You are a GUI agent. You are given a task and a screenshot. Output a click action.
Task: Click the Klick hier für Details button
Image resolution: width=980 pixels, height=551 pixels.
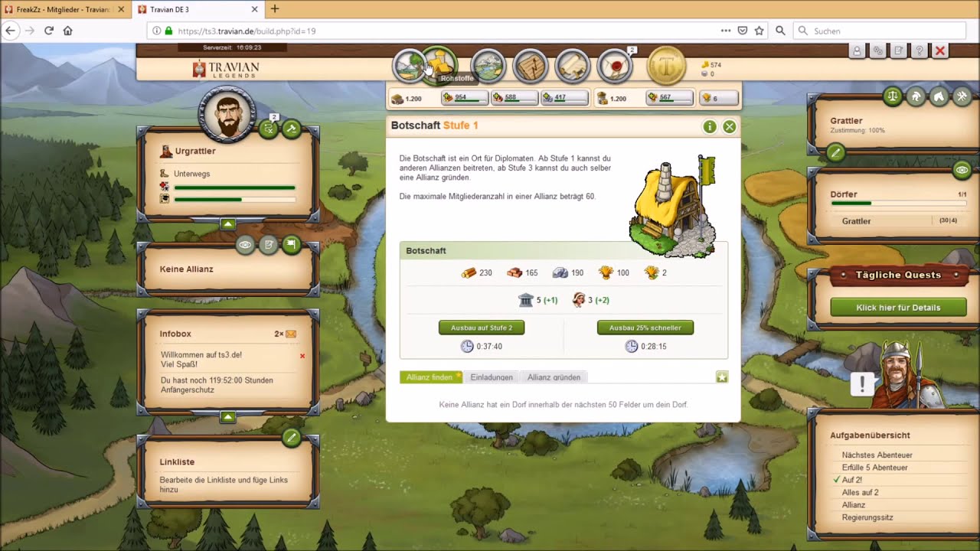(x=899, y=308)
